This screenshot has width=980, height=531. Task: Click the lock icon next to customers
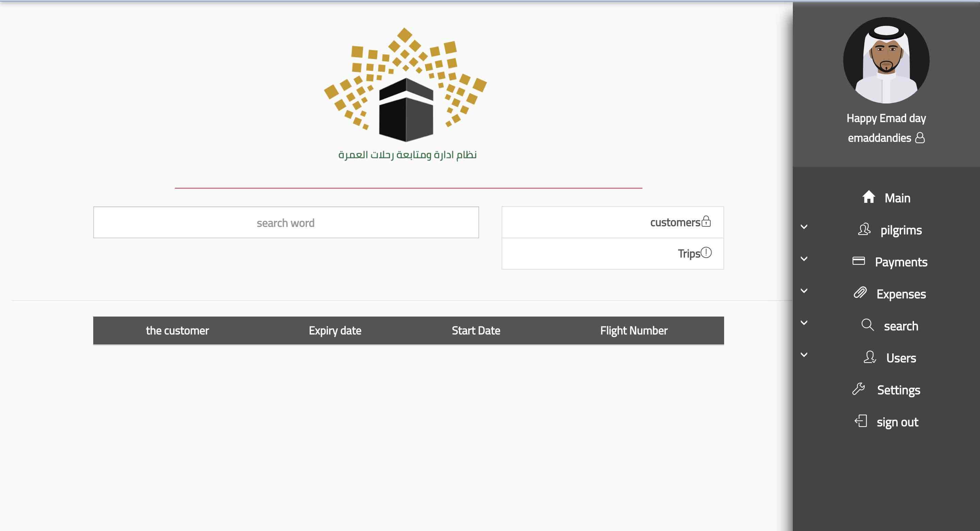coord(706,221)
